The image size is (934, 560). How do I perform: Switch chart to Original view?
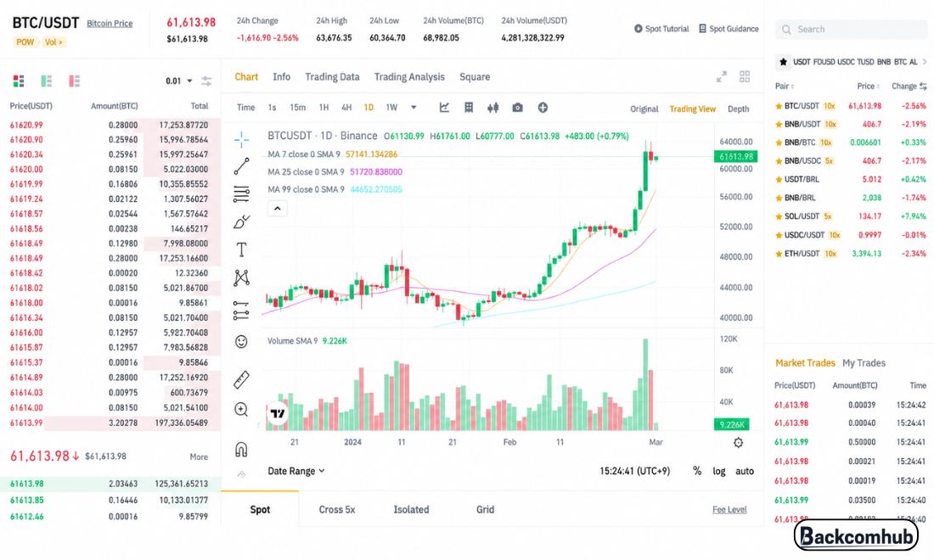coord(644,109)
